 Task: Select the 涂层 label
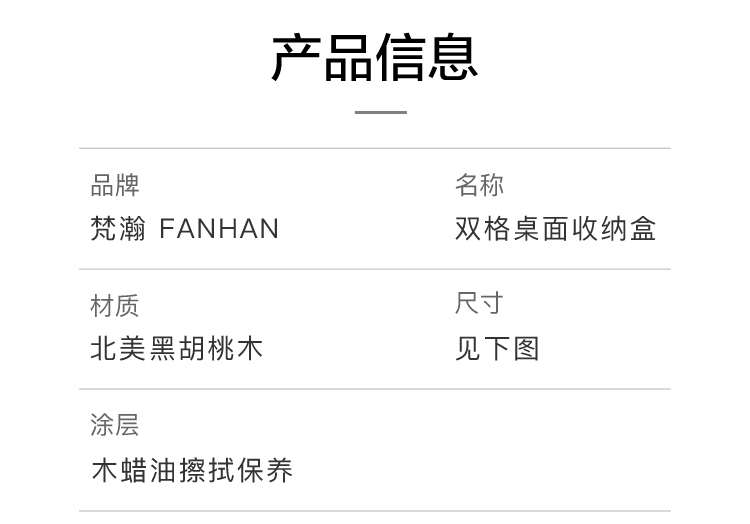tap(115, 425)
